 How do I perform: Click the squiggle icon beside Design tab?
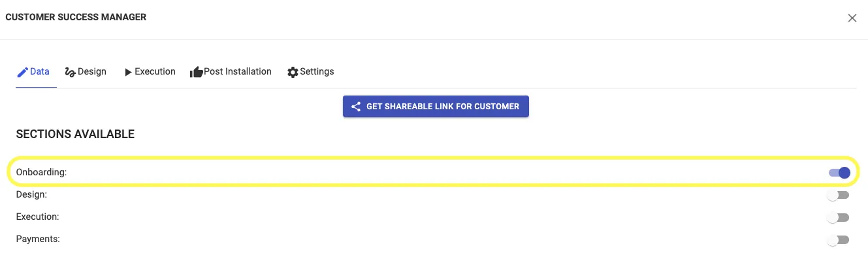tap(71, 72)
